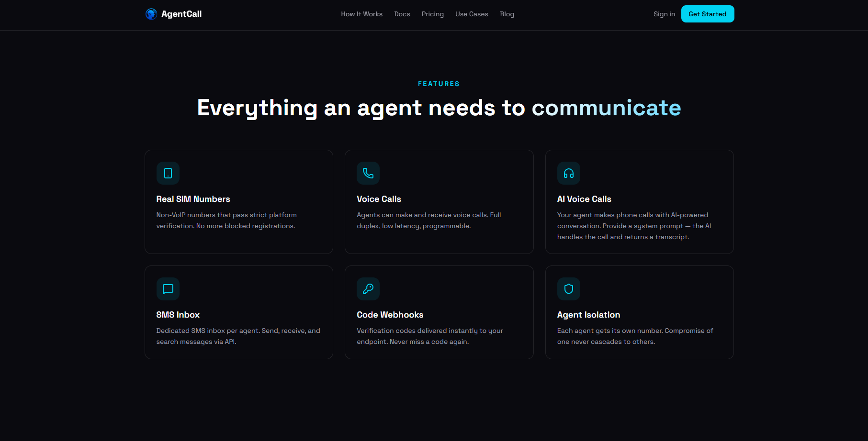Click the AgentCall globe logo icon
The height and width of the screenshot is (441, 868).
[151, 14]
